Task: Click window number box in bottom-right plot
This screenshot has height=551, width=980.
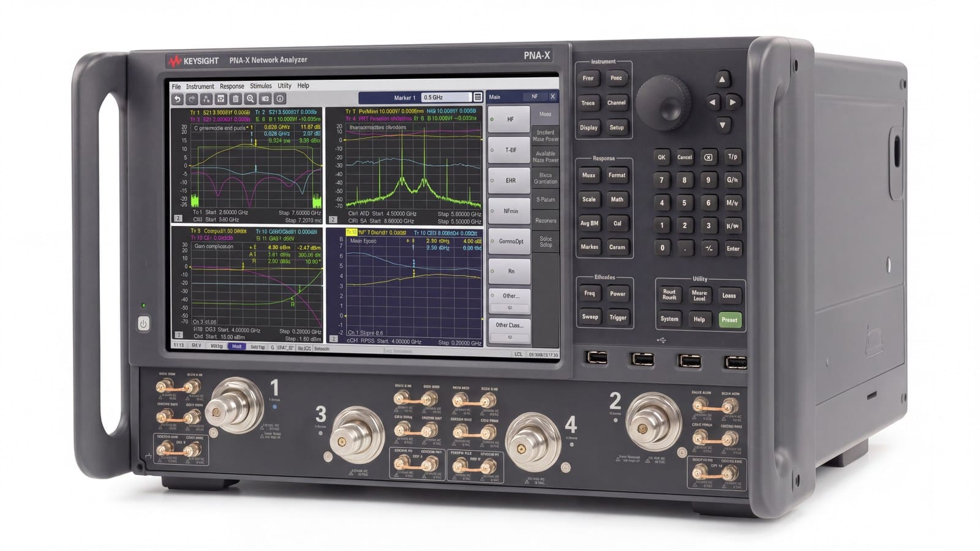Action: click(333, 338)
